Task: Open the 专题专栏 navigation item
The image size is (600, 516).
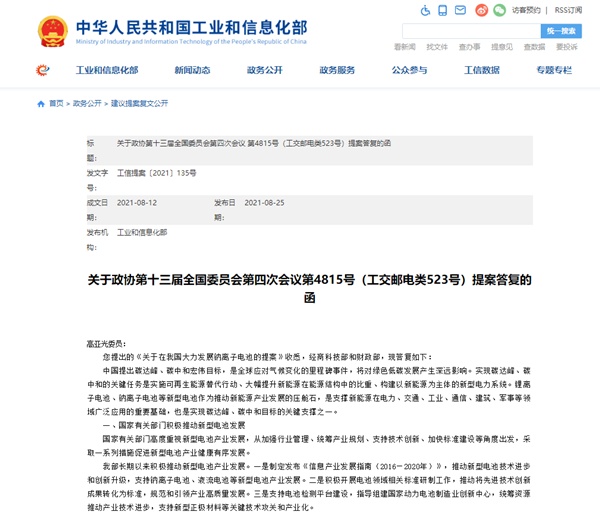Action: (554, 70)
